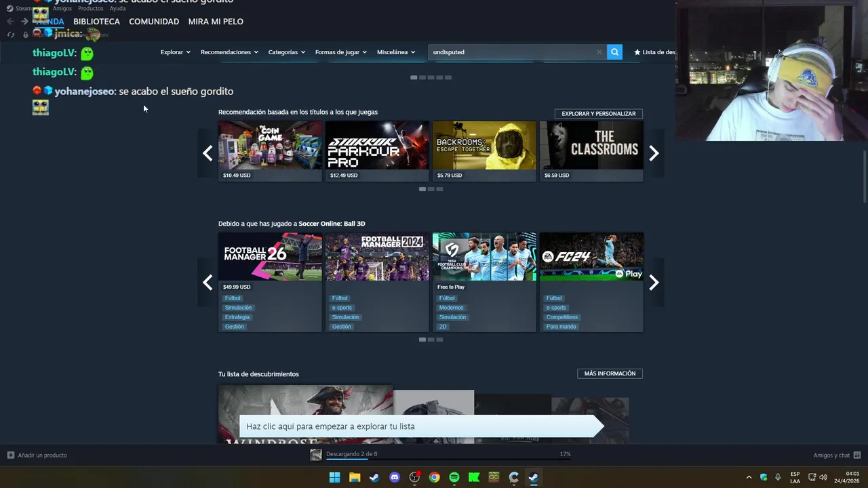Click the 'Free to Play' label
The width and height of the screenshot is (868, 488).
click(451, 287)
